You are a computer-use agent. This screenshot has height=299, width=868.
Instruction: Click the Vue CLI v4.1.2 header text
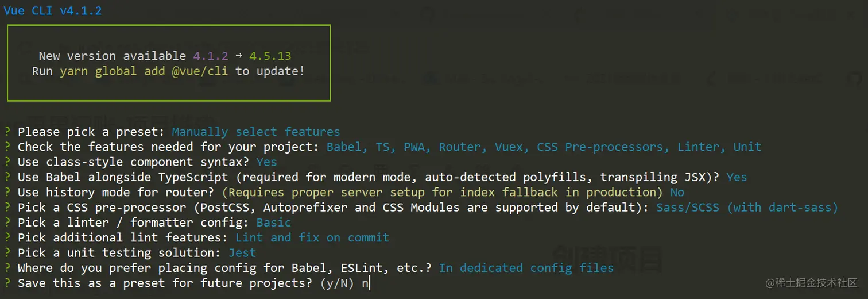pos(53,11)
